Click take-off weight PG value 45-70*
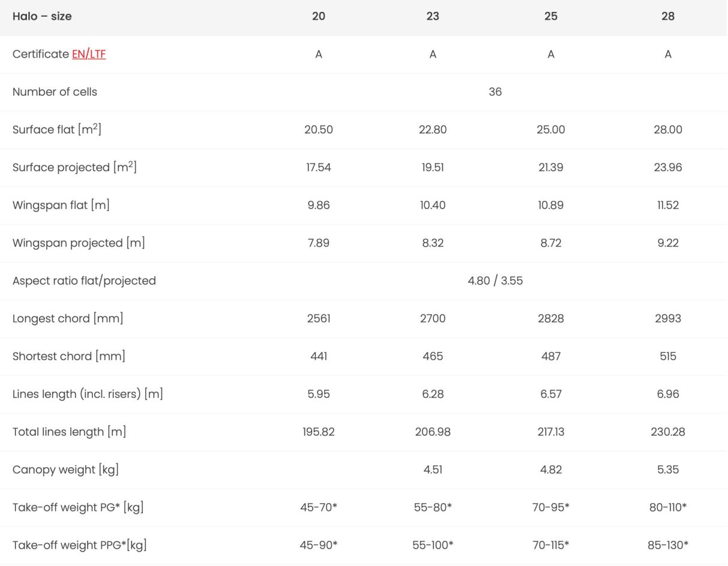The height and width of the screenshot is (566, 728). click(319, 507)
